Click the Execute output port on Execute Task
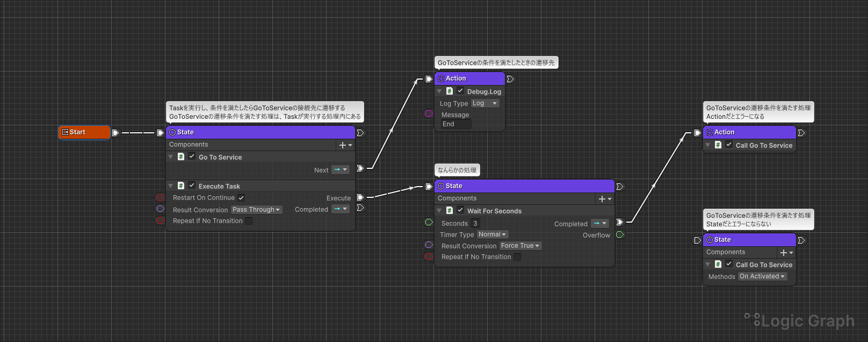This screenshot has height=342, width=868. (x=360, y=198)
